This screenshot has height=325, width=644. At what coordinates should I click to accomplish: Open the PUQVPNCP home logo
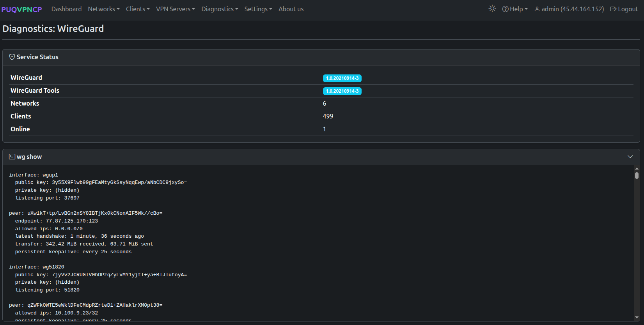(21, 9)
